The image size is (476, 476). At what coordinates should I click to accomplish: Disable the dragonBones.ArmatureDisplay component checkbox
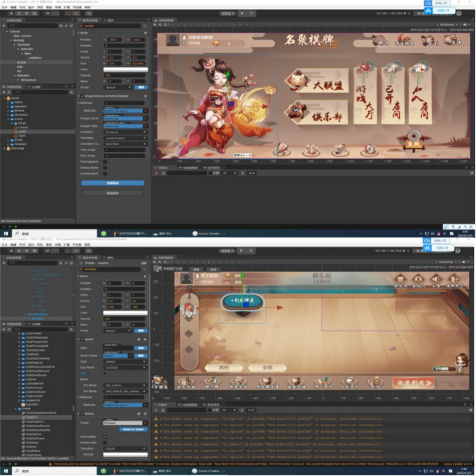coord(82,96)
